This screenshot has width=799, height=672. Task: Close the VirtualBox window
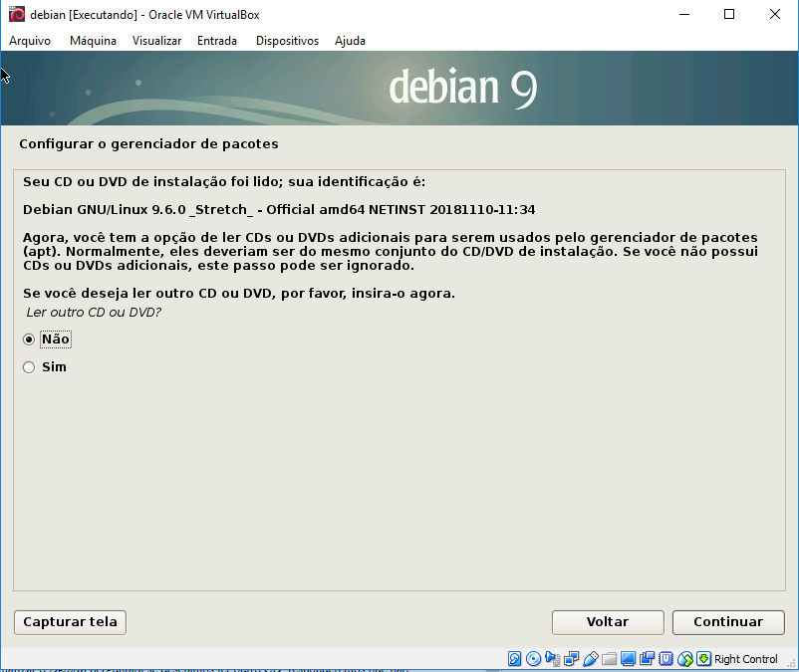[x=774, y=14]
